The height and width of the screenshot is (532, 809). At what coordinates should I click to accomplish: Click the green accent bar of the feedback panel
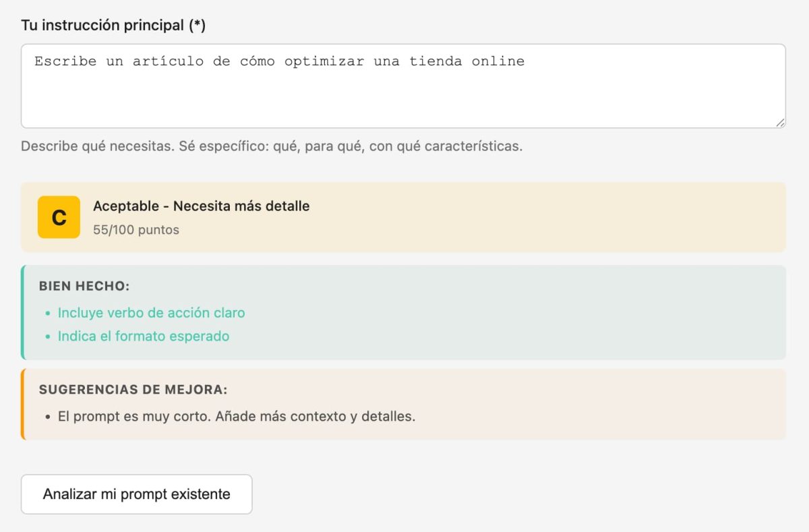click(x=24, y=312)
